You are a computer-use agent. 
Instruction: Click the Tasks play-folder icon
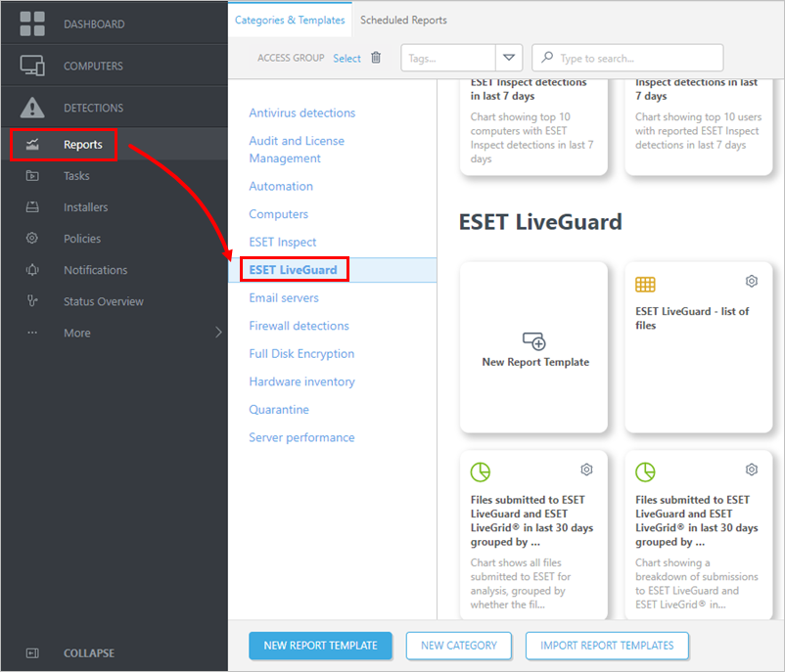point(32,176)
